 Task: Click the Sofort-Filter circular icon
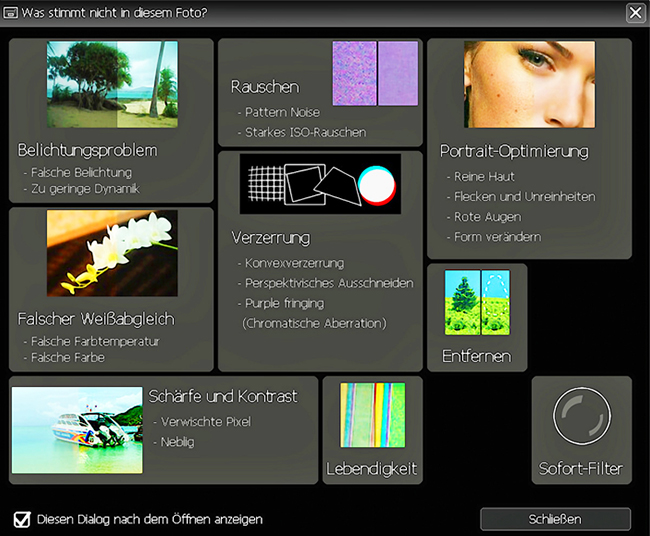coord(581,416)
